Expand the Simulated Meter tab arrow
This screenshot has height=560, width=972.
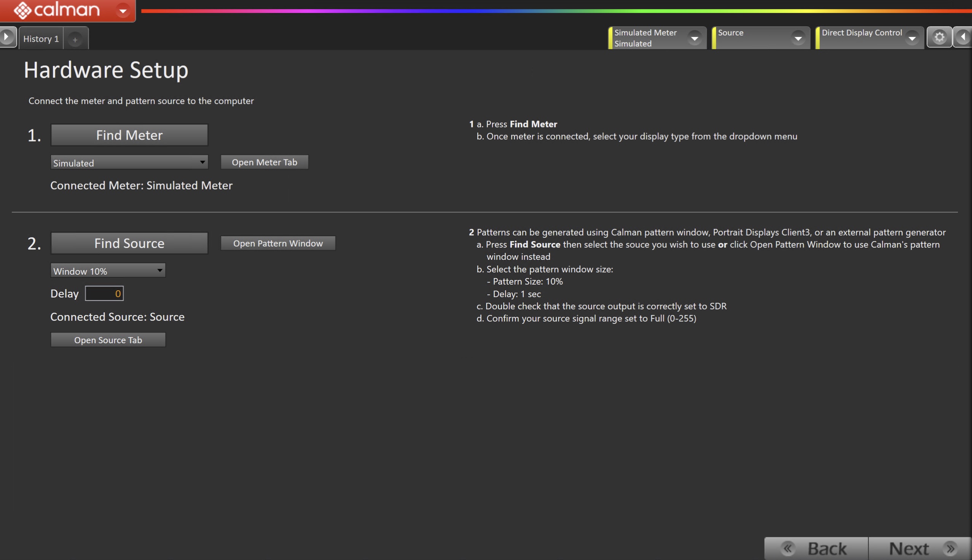click(x=694, y=38)
